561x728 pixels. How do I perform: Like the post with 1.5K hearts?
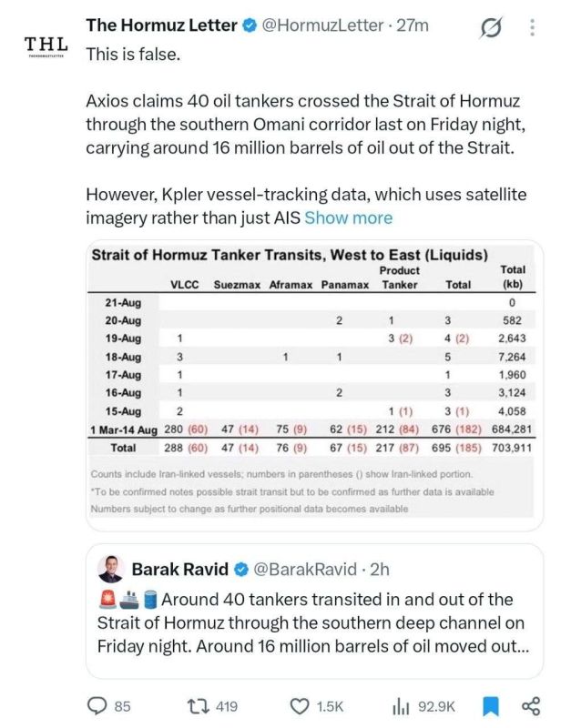[317, 706]
